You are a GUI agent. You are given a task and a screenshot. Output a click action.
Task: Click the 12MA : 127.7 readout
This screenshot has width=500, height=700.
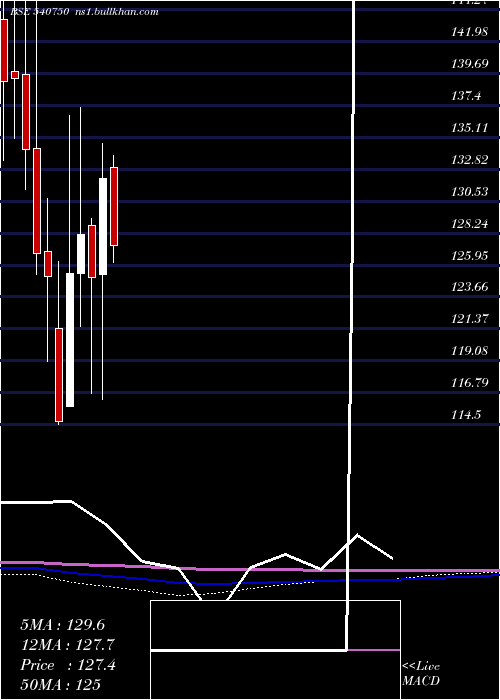coord(67,645)
